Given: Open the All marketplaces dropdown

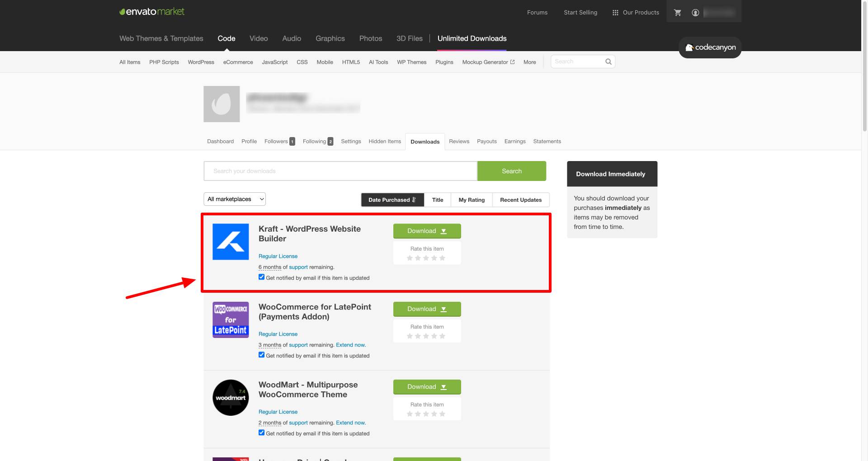Looking at the screenshot, I should pos(234,199).
